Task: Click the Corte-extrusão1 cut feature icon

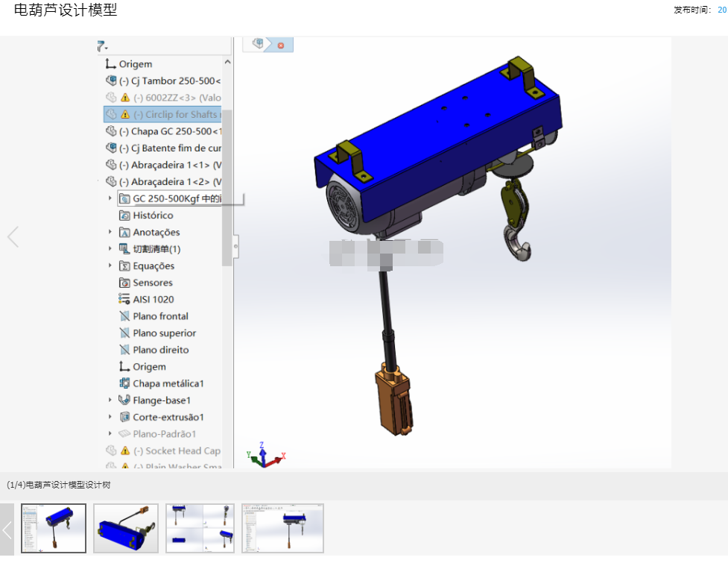Action: (124, 417)
